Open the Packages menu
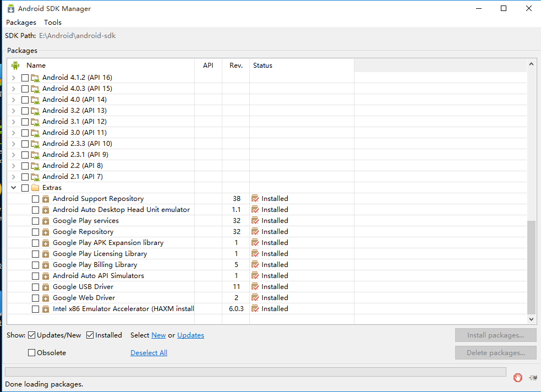This screenshot has width=541, height=392. pyautogui.click(x=21, y=23)
